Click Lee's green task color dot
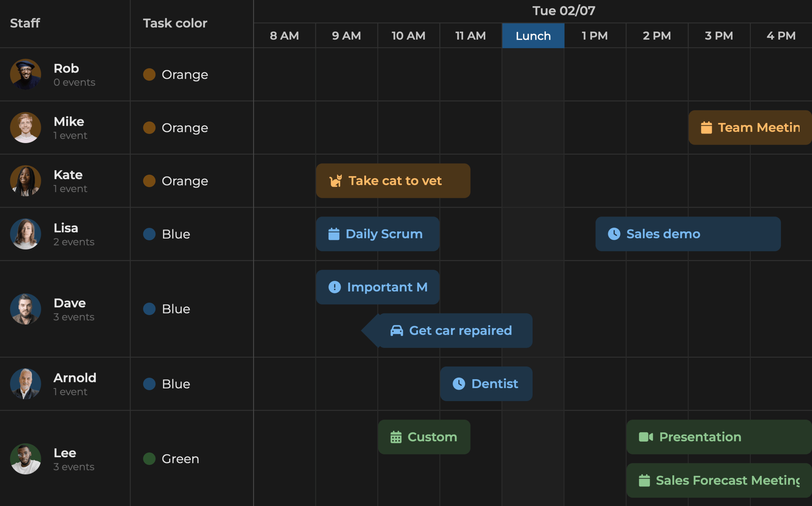This screenshot has height=506, width=812. pyautogui.click(x=149, y=458)
